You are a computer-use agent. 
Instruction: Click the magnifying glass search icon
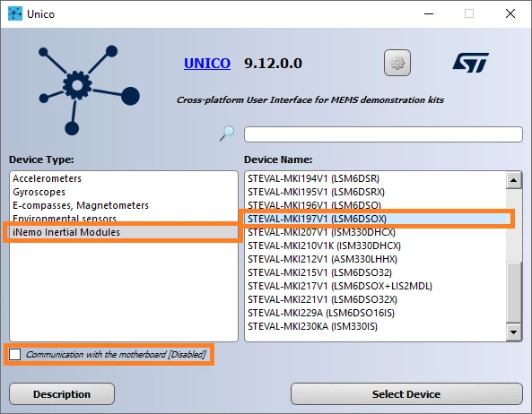[x=227, y=134]
